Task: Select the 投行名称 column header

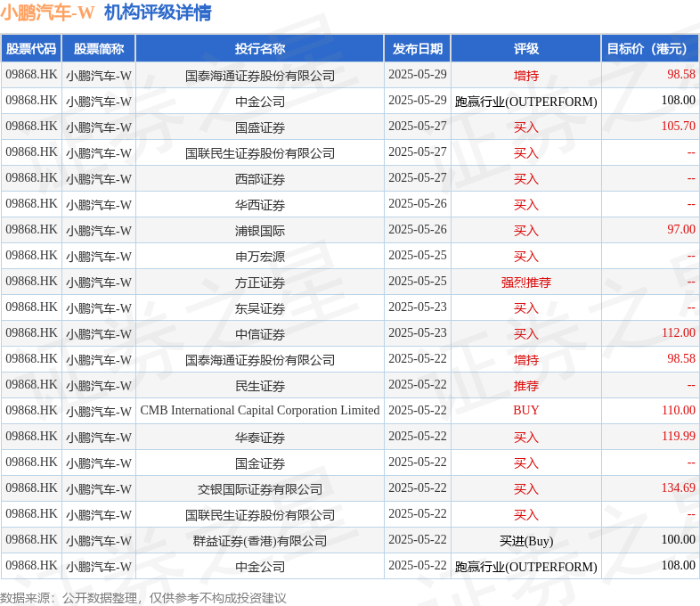Action: tap(260, 49)
